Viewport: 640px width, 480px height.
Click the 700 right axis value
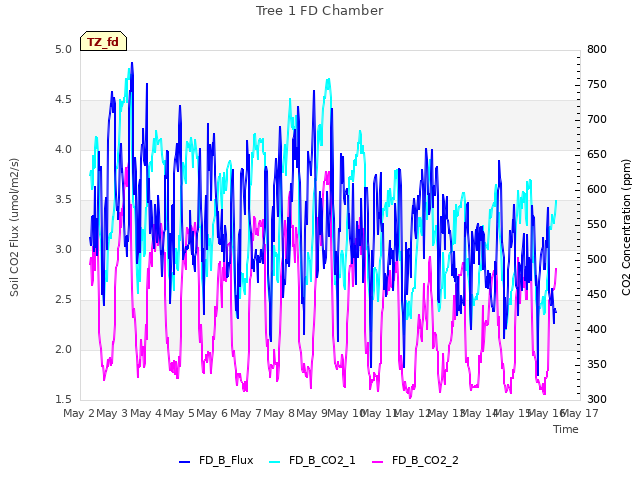597,120
